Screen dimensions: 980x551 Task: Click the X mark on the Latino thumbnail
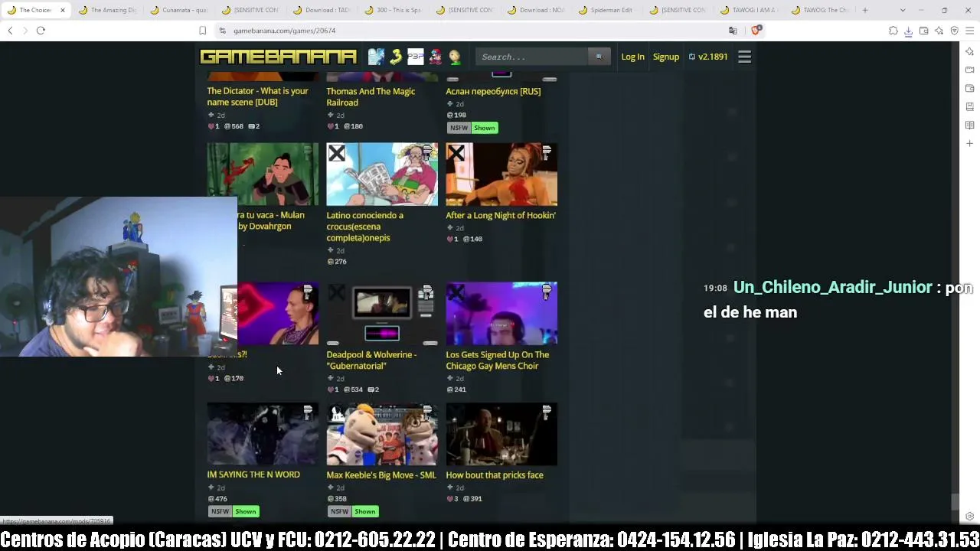pyautogui.click(x=336, y=154)
